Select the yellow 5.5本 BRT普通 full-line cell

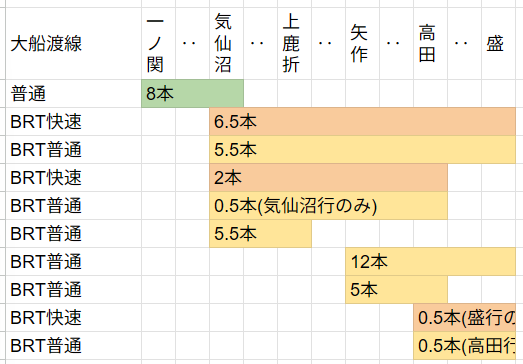tap(363, 149)
